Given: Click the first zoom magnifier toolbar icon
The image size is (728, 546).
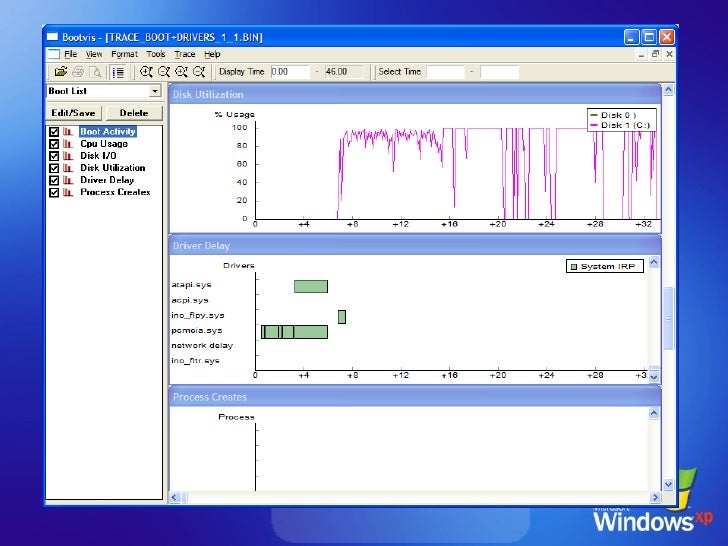Looking at the screenshot, I should (x=146, y=72).
